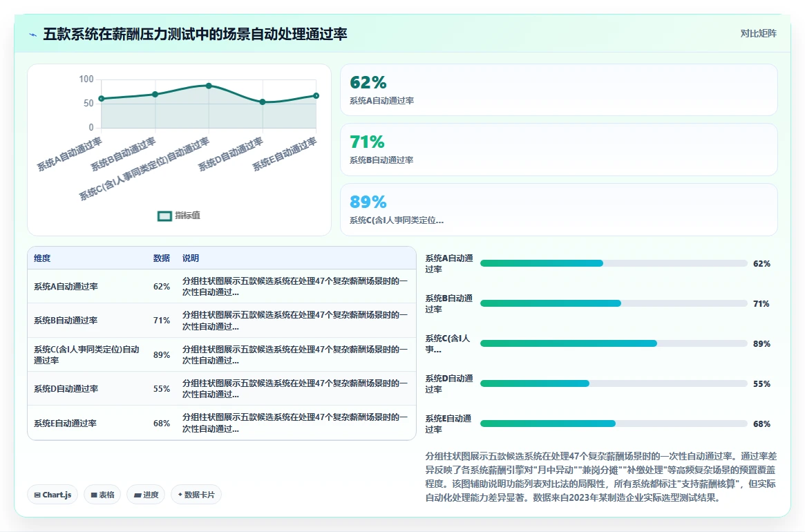Click the 55% label beside 系统D progress bar
Viewport: 805px width, 532px height.
(x=761, y=384)
